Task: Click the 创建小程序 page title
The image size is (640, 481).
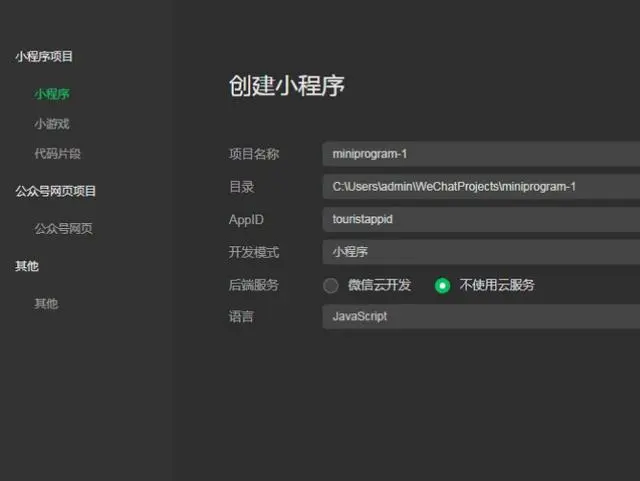Action: tap(287, 86)
